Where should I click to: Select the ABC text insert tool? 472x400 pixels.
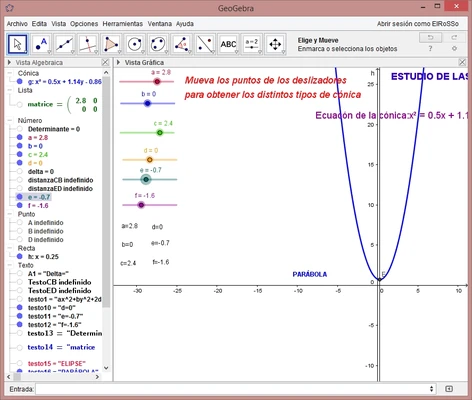[228, 44]
